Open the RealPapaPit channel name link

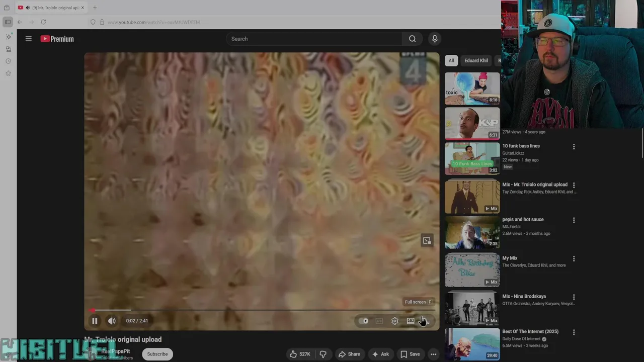click(x=116, y=351)
